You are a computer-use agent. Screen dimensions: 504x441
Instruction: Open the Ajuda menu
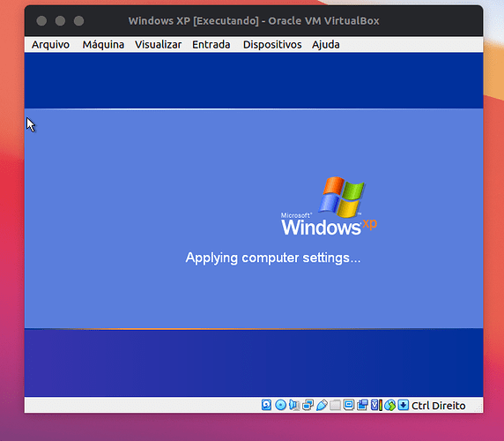pyautogui.click(x=326, y=44)
